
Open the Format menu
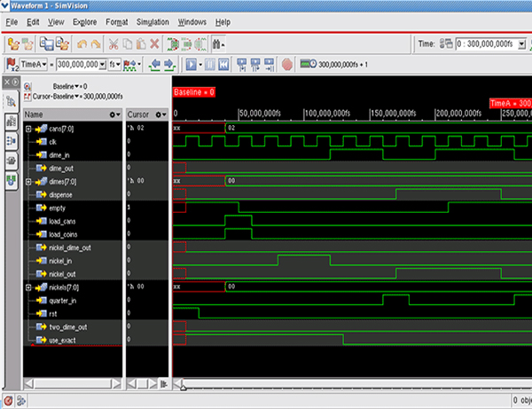tap(117, 22)
